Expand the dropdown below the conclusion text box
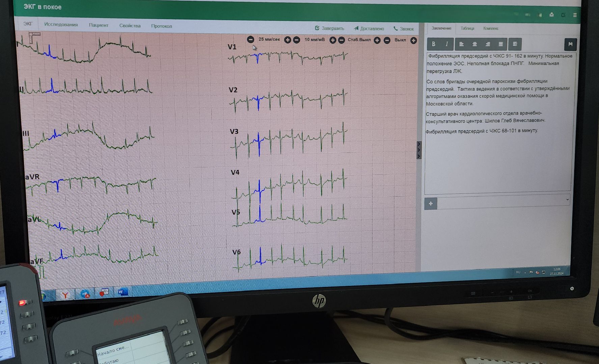Viewport: 599px width, 364px height. (x=567, y=200)
